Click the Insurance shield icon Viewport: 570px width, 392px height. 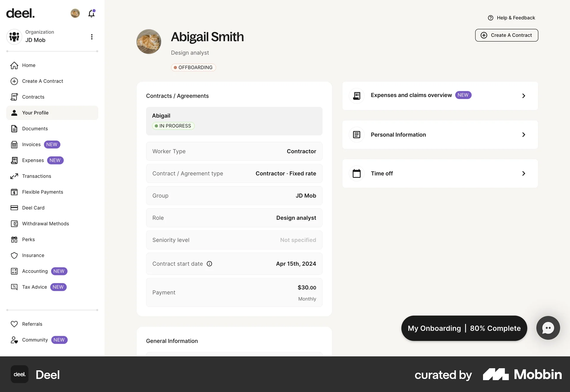pyautogui.click(x=14, y=255)
